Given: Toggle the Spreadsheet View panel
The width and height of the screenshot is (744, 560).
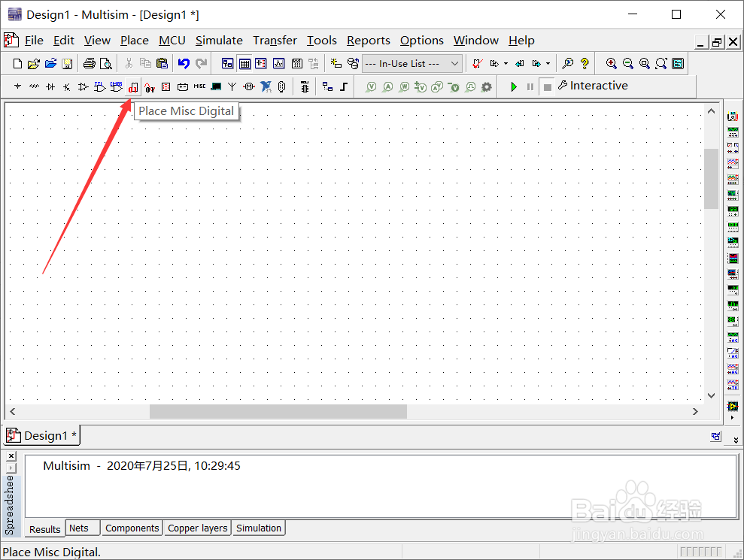Looking at the screenshot, I should tap(244, 64).
